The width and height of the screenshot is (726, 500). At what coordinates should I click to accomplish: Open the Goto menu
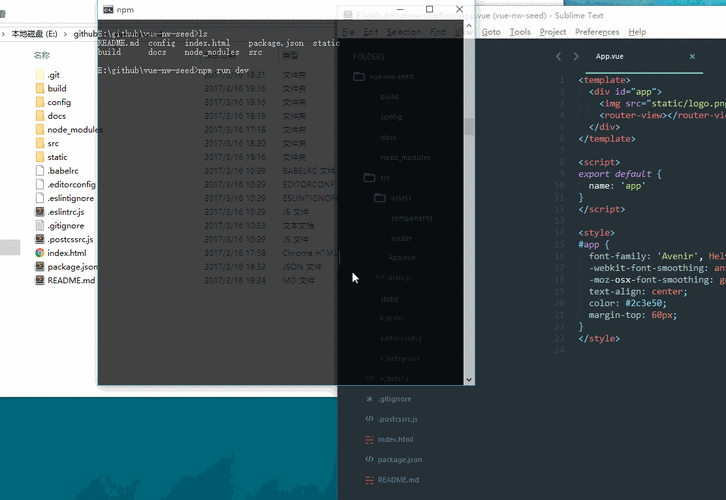coord(491,32)
